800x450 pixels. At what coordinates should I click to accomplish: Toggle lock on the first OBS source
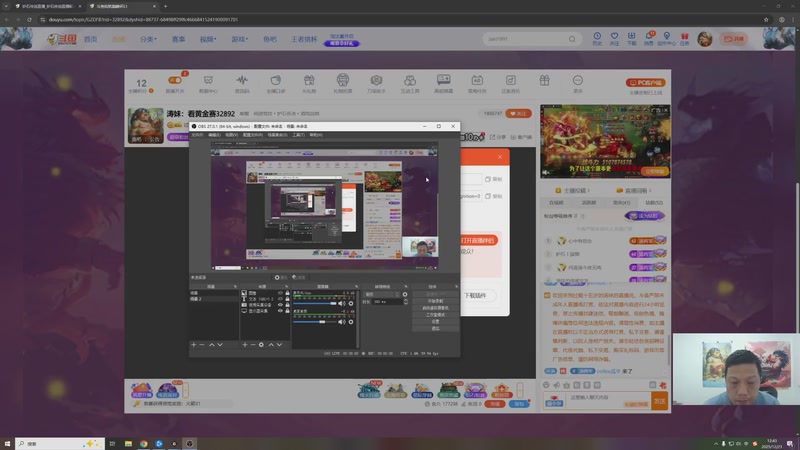pos(287,293)
